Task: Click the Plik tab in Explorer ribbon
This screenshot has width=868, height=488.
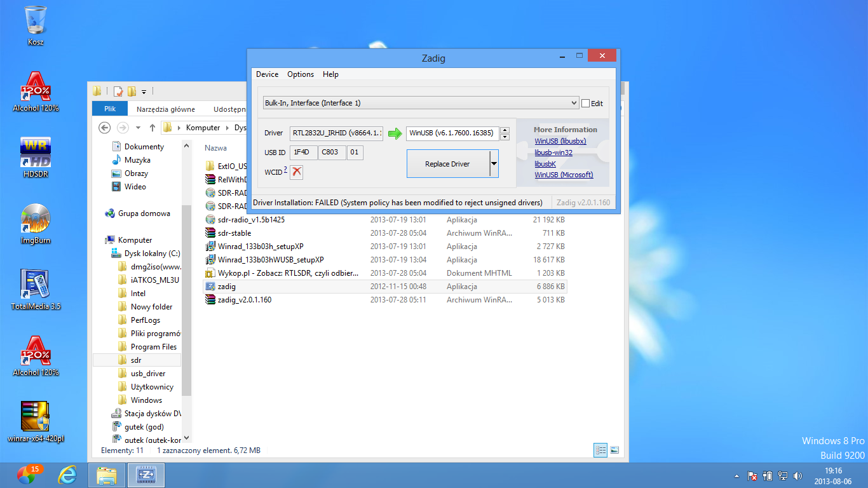Action: point(110,109)
